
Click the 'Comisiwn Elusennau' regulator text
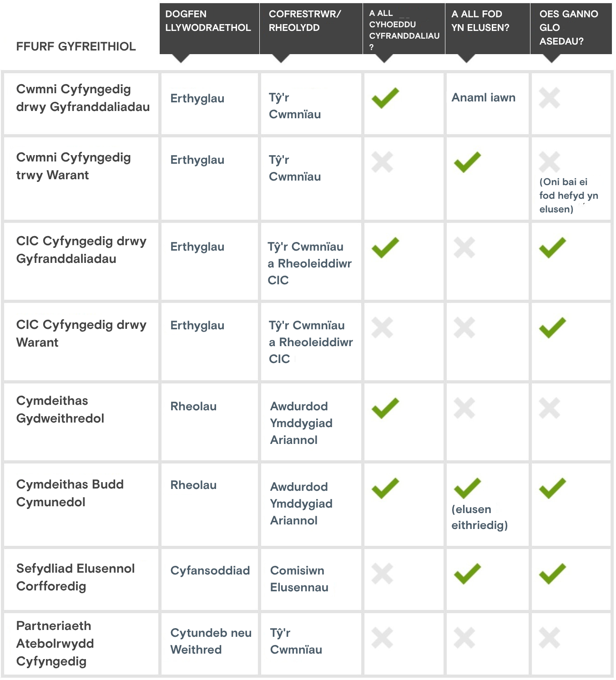299,579
